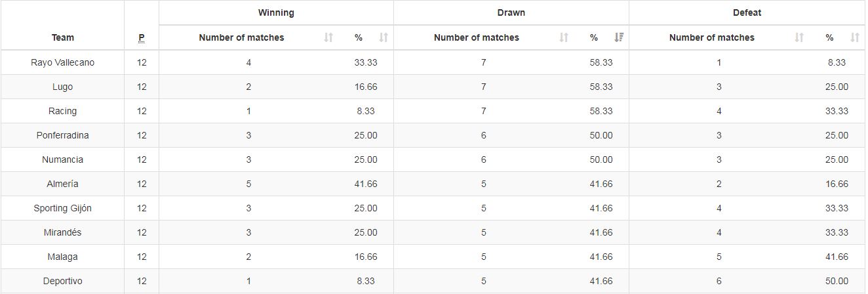The width and height of the screenshot is (868, 294).
Task: Click the Racing team name
Action: 63,111
